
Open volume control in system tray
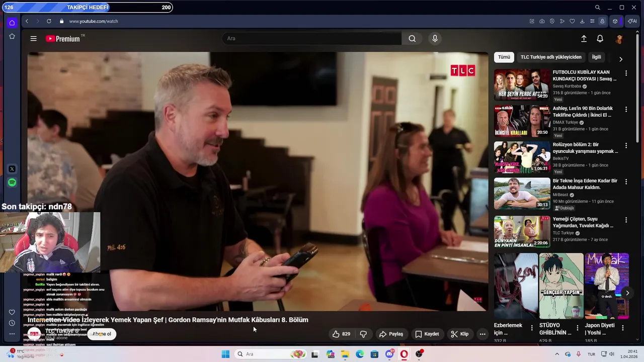(x=612, y=354)
